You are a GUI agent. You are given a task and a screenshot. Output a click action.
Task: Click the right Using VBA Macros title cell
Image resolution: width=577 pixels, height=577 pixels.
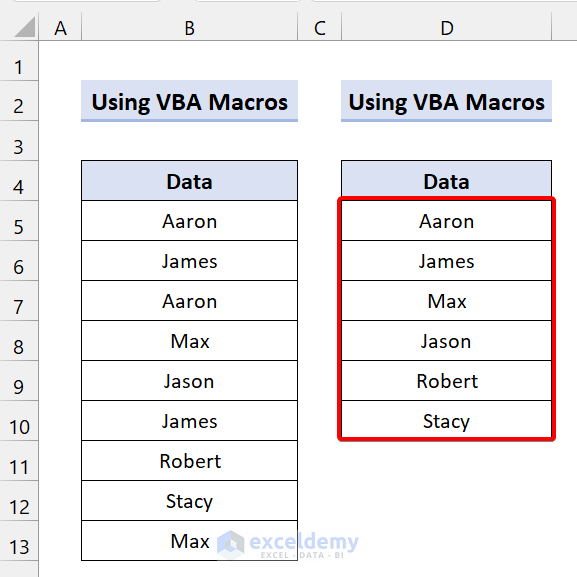tap(446, 101)
